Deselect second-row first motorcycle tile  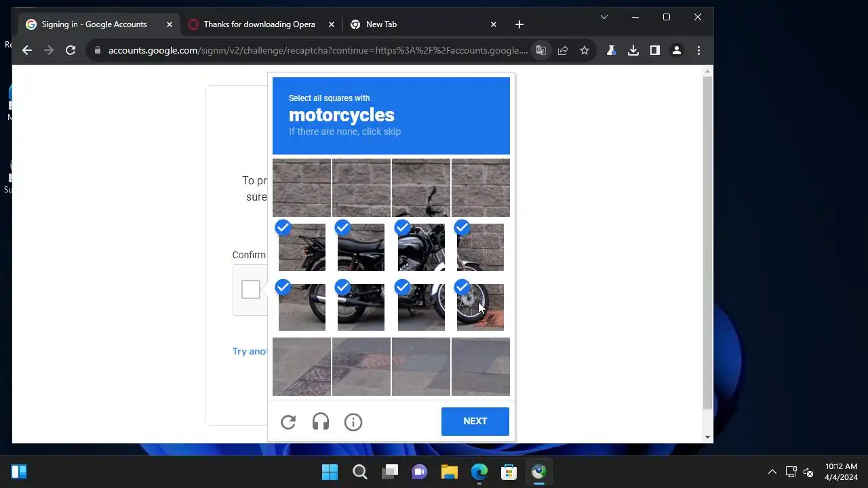[x=302, y=247]
